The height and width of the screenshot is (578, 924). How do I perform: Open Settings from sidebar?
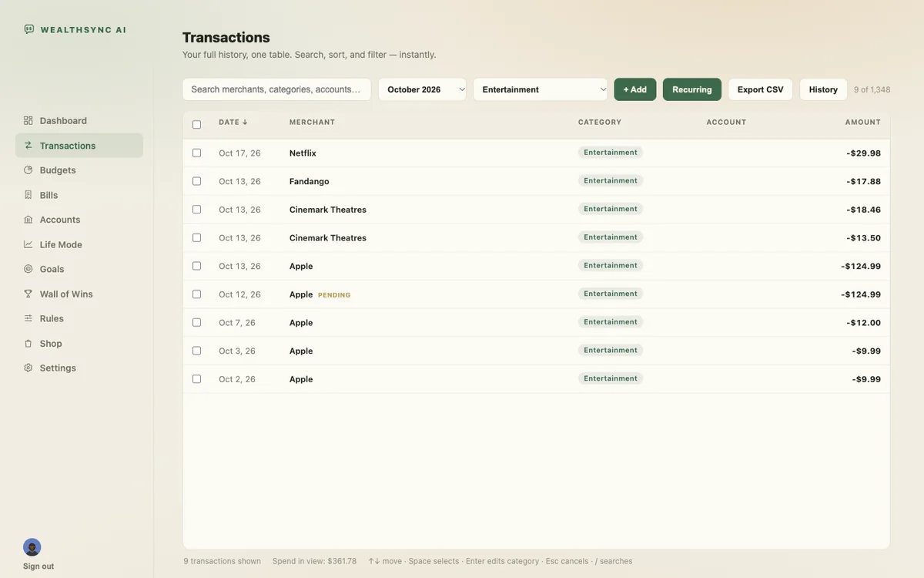click(x=79, y=368)
